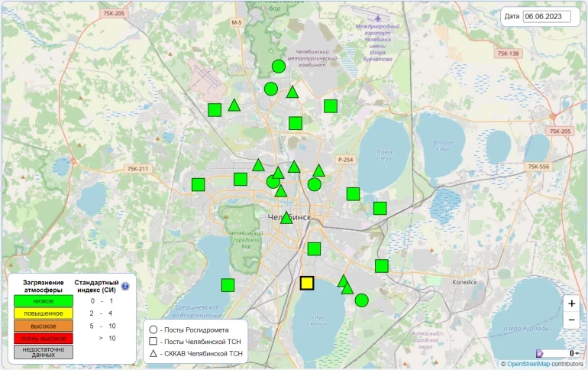
Task: Click the purple counter icon
Action: pos(540,353)
